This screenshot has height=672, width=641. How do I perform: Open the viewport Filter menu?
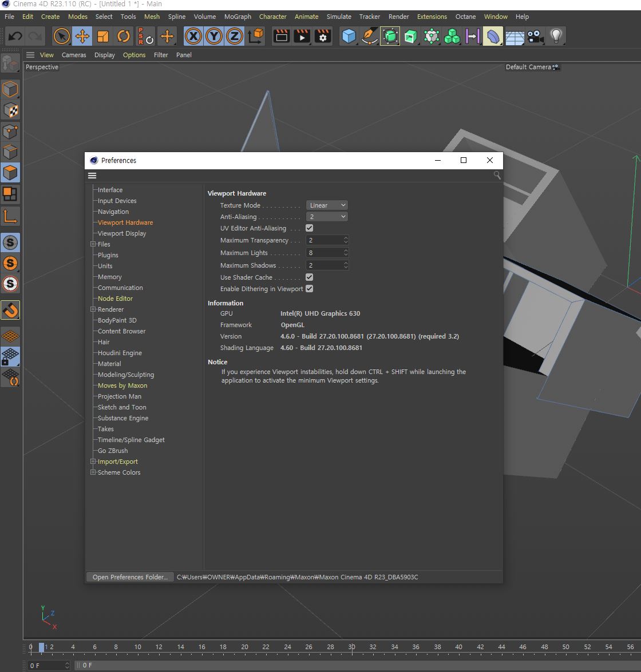(x=161, y=55)
